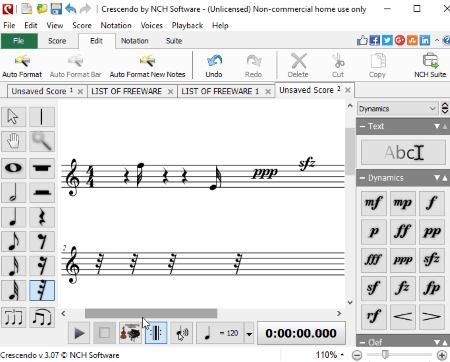
Task: Open the LIST OF FREEWARE 1 tab
Action: (x=220, y=91)
